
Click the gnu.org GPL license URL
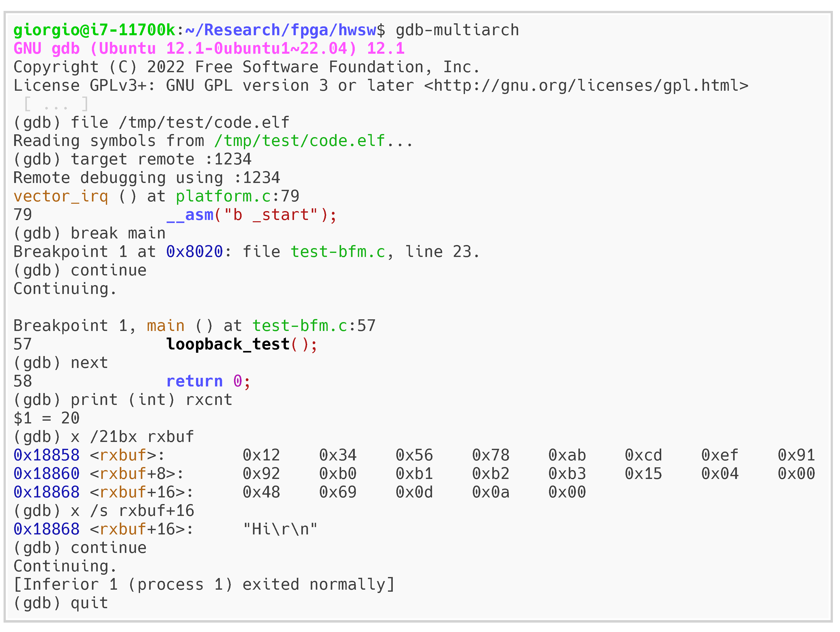point(586,85)
